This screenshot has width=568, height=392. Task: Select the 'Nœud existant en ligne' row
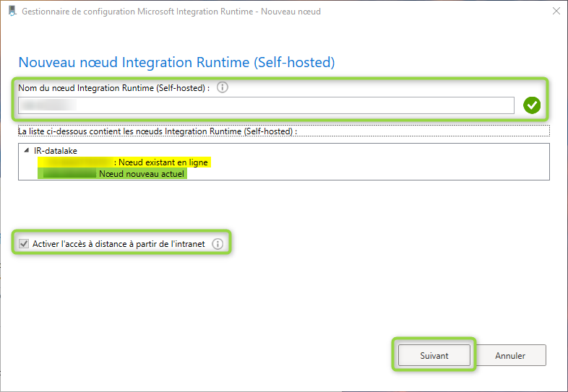pyautogui.click(x=124, y=162)
